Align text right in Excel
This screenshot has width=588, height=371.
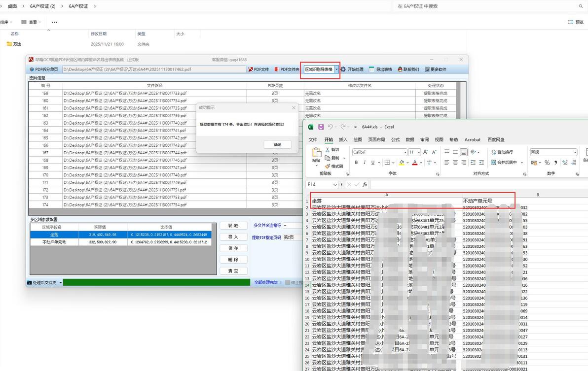[464, 163]
